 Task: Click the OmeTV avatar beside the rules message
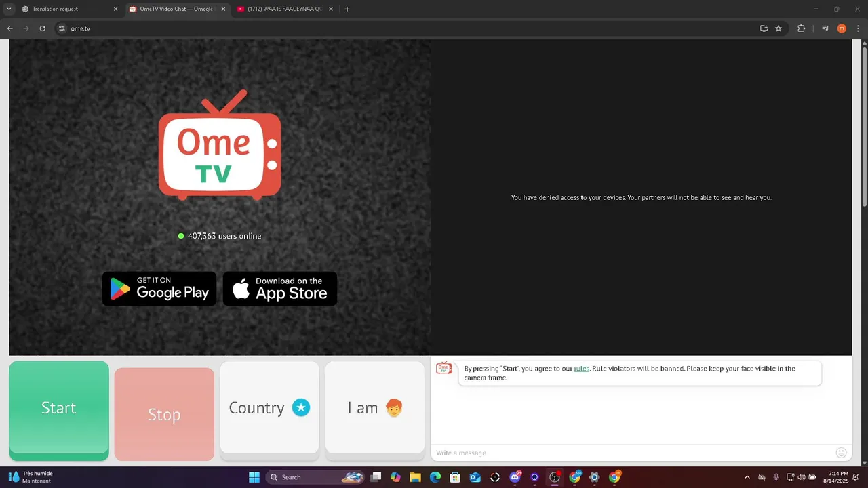[443, 368]
